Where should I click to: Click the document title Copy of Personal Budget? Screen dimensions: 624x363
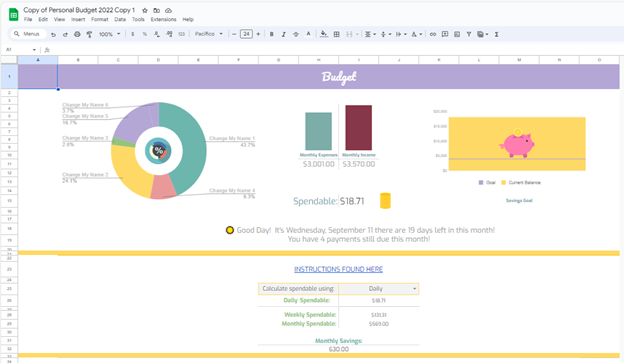(79, 10)
